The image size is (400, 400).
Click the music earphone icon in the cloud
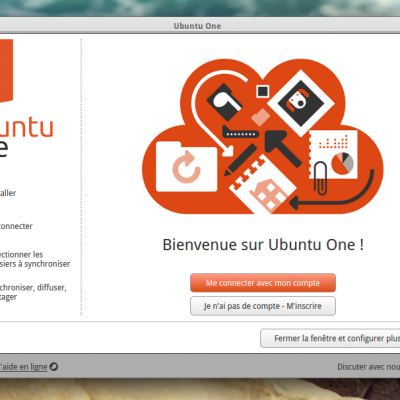[225, 102]
